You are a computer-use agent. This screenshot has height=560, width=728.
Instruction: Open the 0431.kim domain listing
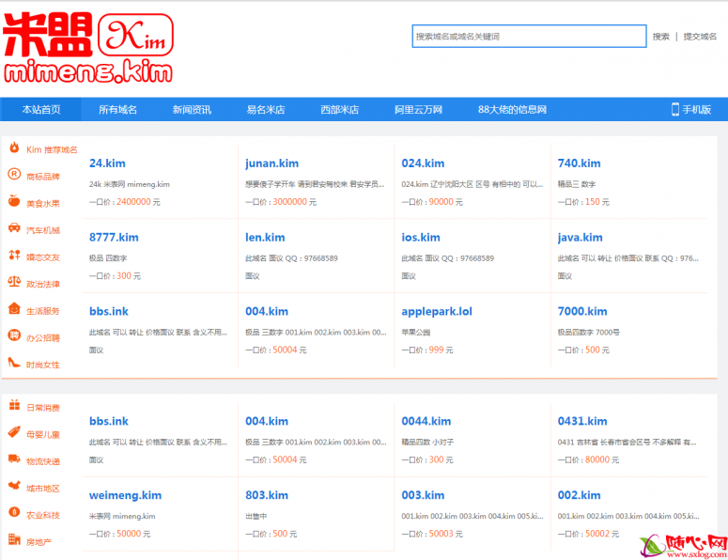(x=582, y=421)
